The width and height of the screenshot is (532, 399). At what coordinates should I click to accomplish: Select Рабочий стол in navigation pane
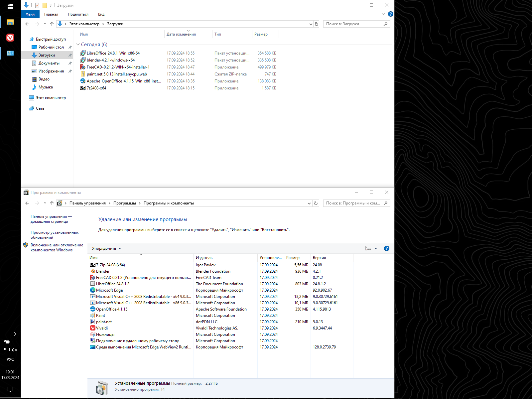pos(51,47)
